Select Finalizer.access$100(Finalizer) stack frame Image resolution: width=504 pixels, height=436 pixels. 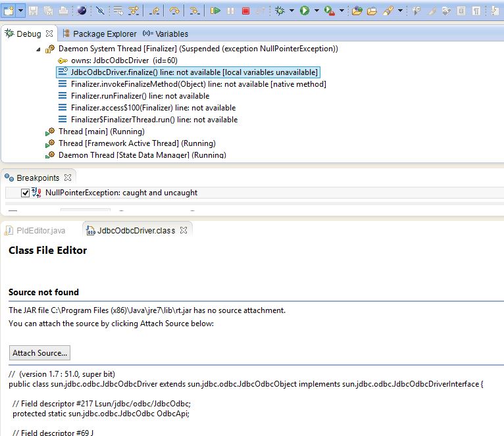tap(147, 108)
